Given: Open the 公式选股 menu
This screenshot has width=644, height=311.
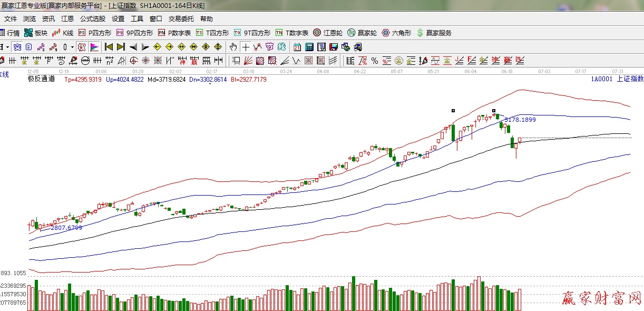Looking at the screenshot, I should point(92,18).
